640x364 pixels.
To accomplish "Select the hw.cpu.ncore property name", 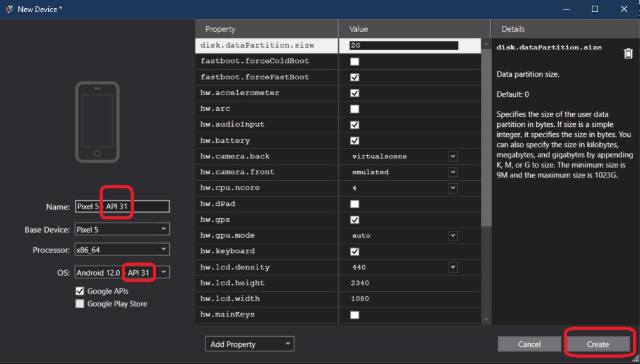I will point(230,188).
